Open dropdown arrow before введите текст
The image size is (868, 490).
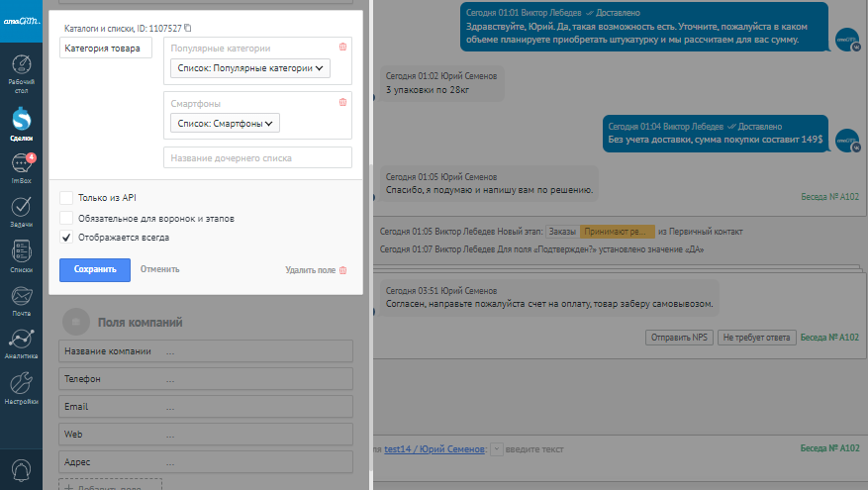pos(496,448)
